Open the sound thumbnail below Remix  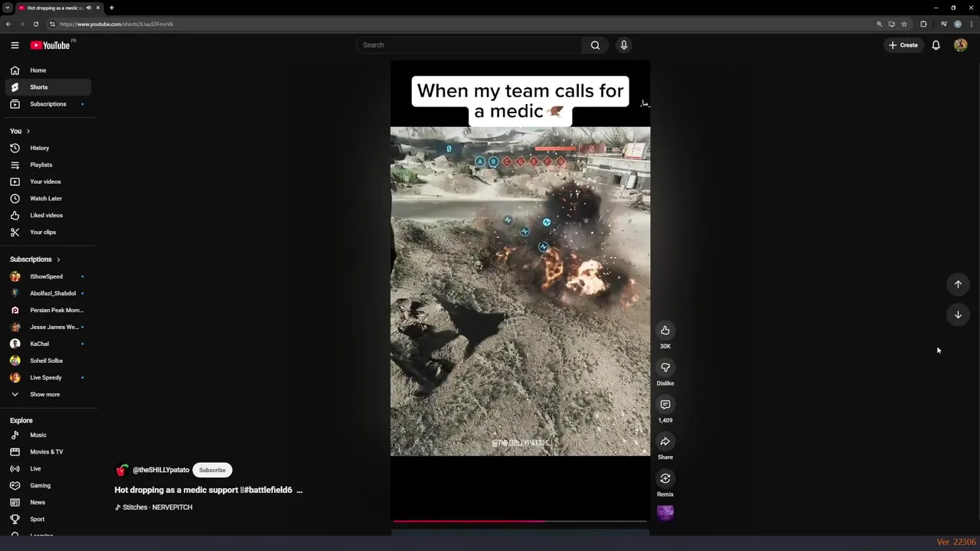click(665, 513)
